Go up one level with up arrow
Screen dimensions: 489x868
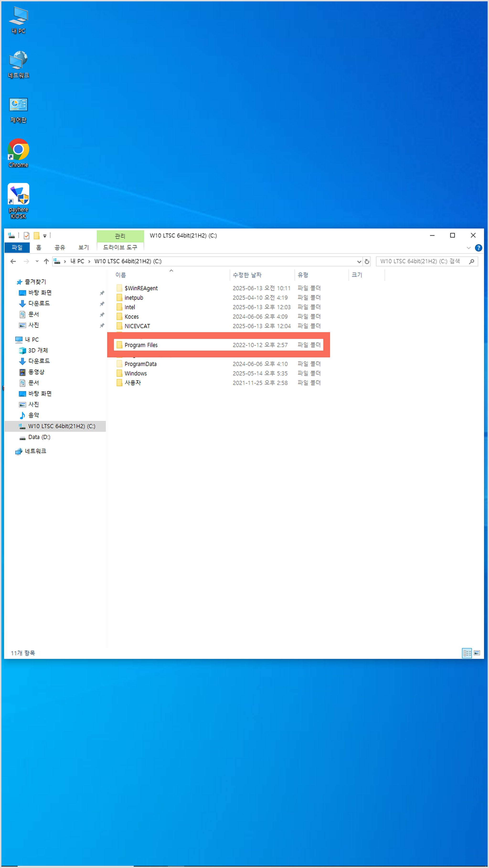coord(47,261)
